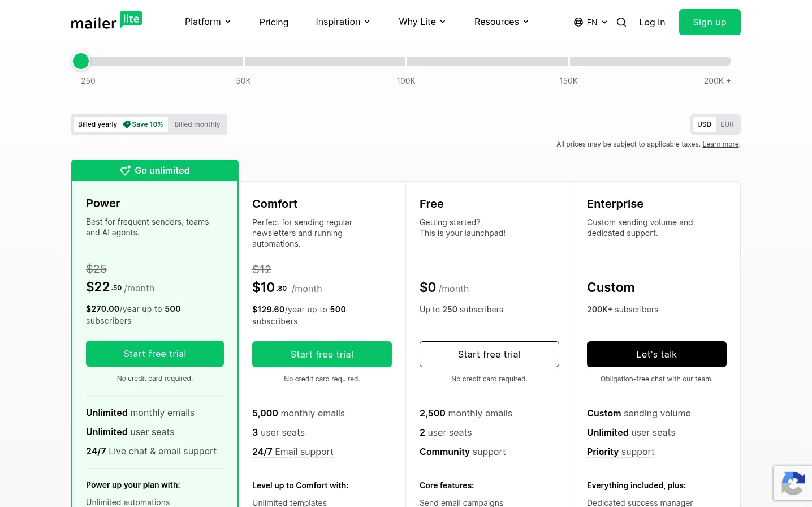
Task: Select USD currency
Action: click(704, 124)
